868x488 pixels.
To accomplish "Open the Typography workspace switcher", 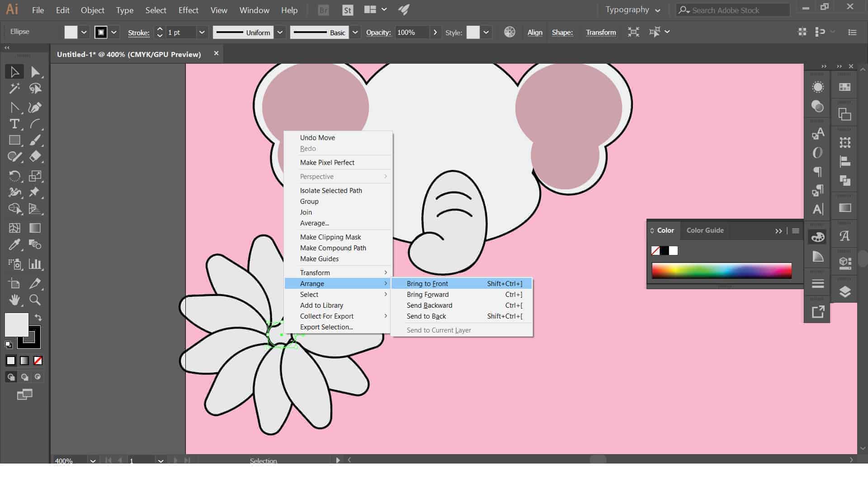I will (x=632, y=10).
